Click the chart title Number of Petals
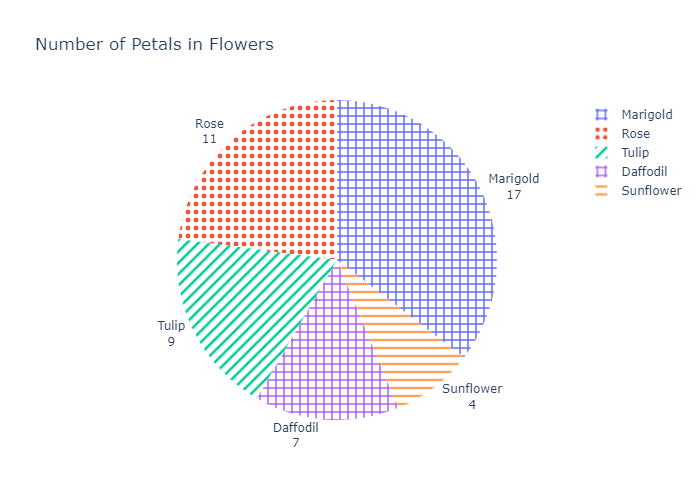Viewport: 700px width, 500px height. (x=154, y=45)
